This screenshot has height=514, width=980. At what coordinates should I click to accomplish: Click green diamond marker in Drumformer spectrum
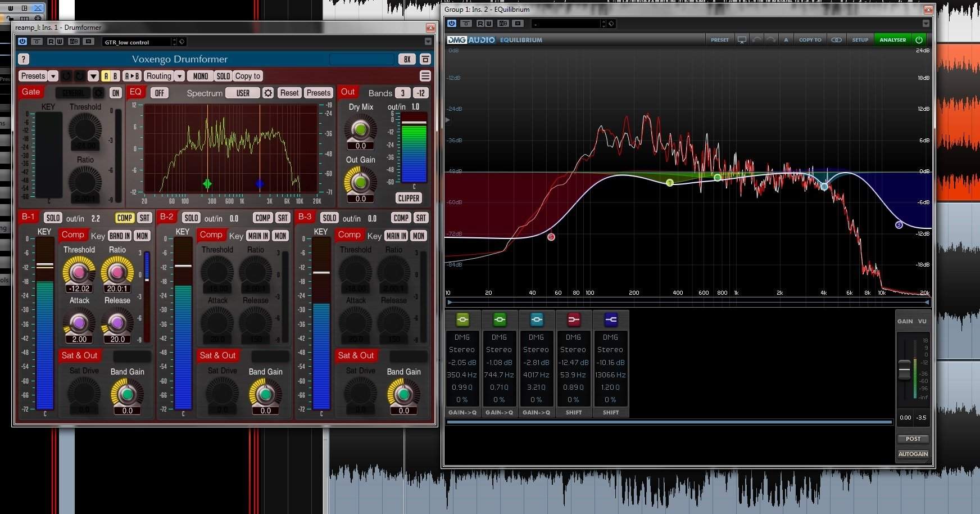(207, 183)
